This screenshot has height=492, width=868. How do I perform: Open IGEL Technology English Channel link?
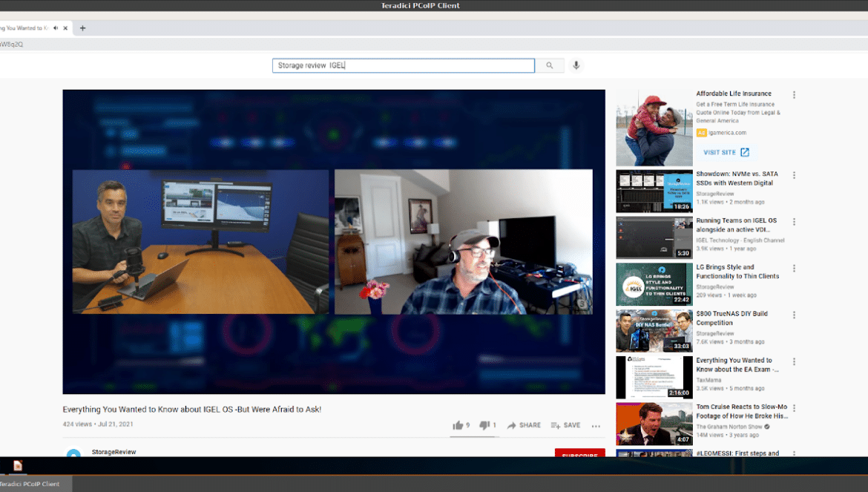point(740,240)
